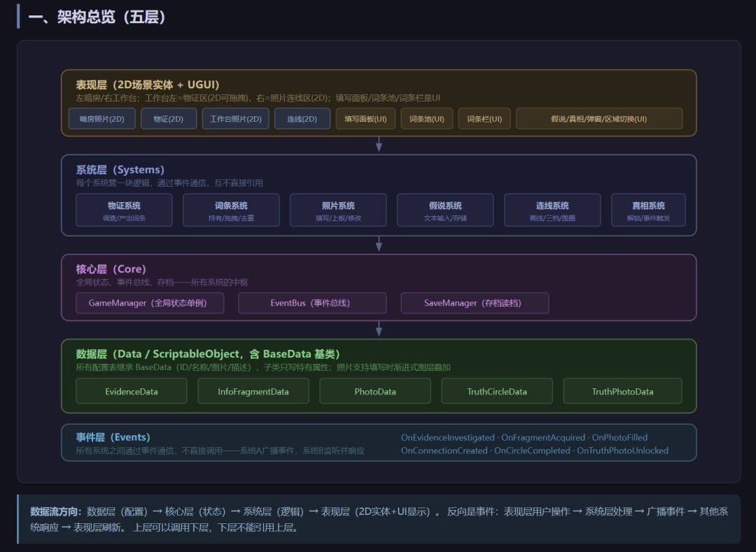Viewport: 756px width, 552px height.
Task: Click the 假说/真相/弹窗/区域切换(UI) box
Action: click(x=598, y=118)
